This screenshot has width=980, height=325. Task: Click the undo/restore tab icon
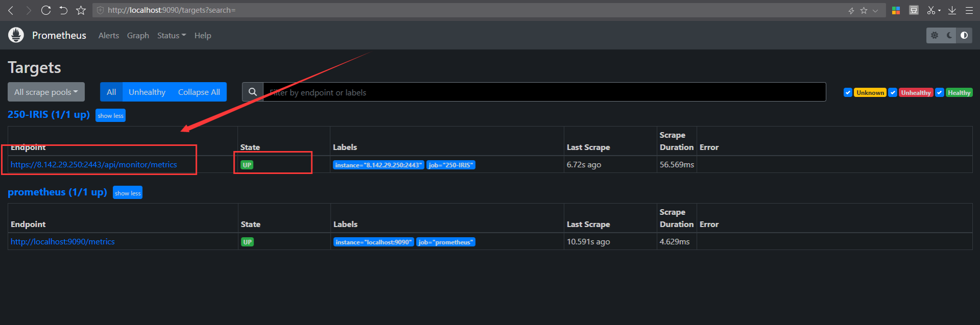pyautogui.click(x=63, y=10)
